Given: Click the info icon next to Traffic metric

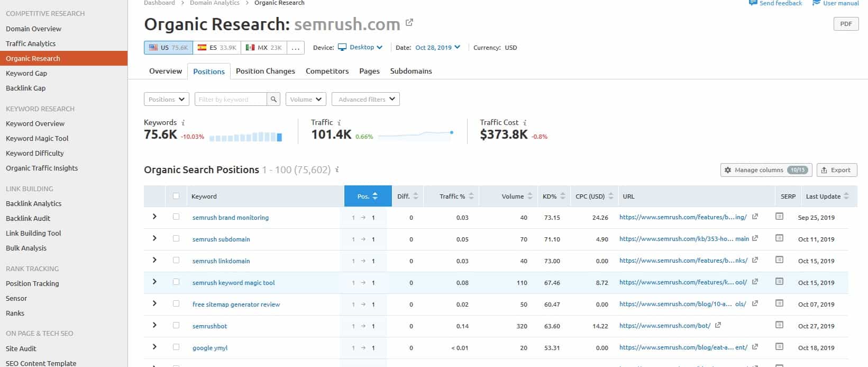Looking at the screenshot, I should click(x=339, y=123).
